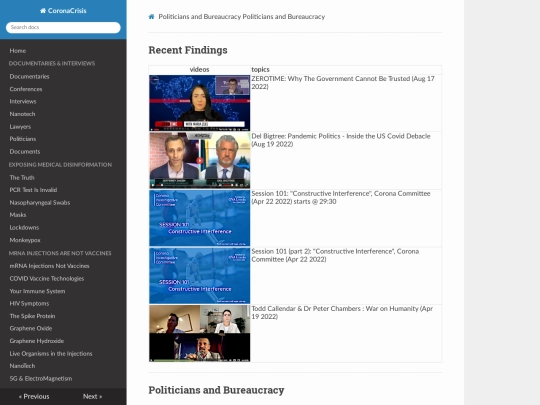Viewport: 540px width, 405px height.
Task: Select Interviews in the sidebar
Action: (x=23, y=102)
